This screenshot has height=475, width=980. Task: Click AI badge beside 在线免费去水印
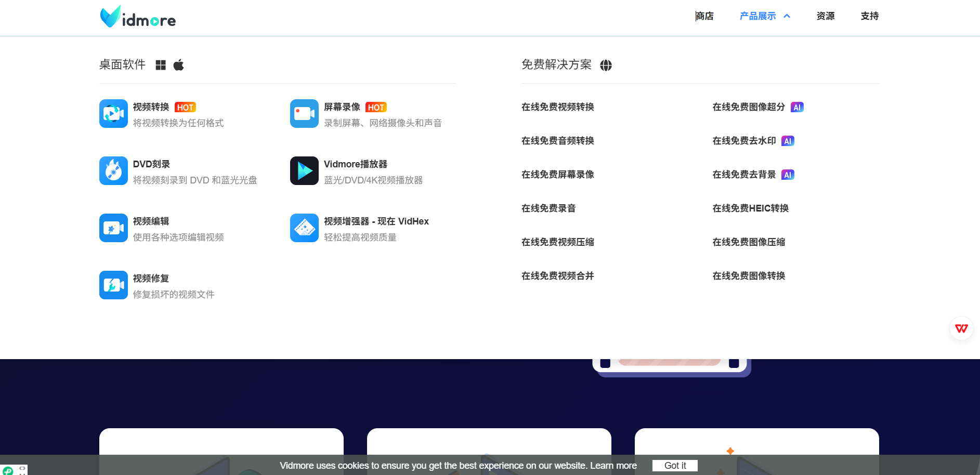click(788, 141)
